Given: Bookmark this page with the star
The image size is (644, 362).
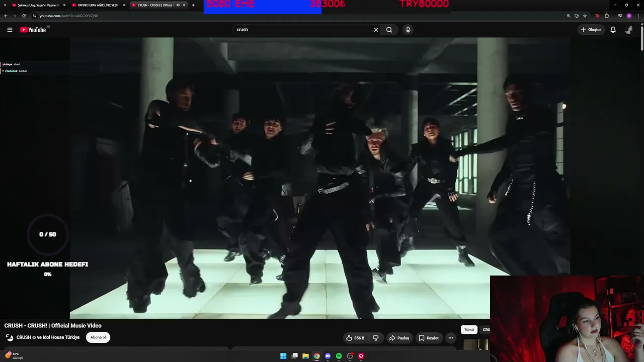Looking at the screenshot, I should click(585, 16).
